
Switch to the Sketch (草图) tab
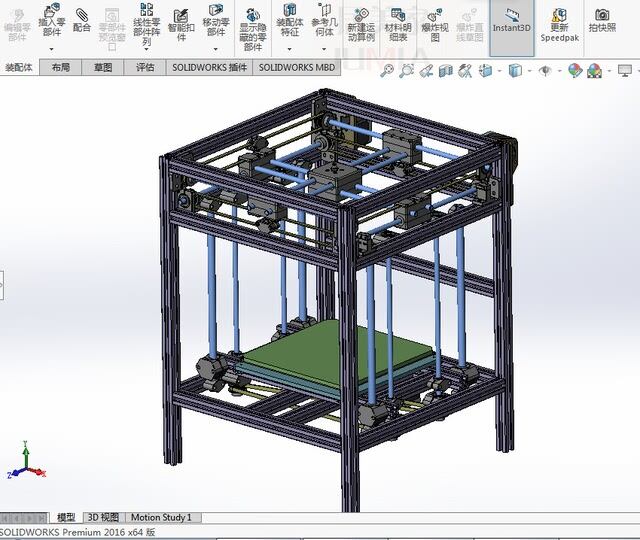pyautogui.click(x=103, y=68)
